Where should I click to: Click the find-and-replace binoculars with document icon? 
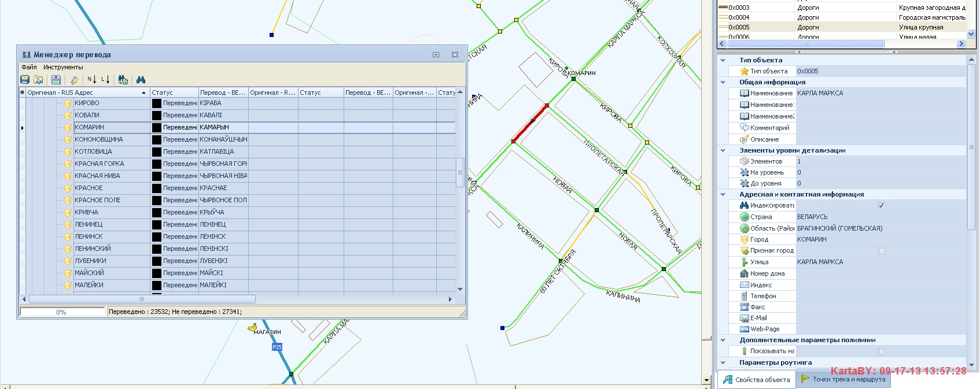123,80
